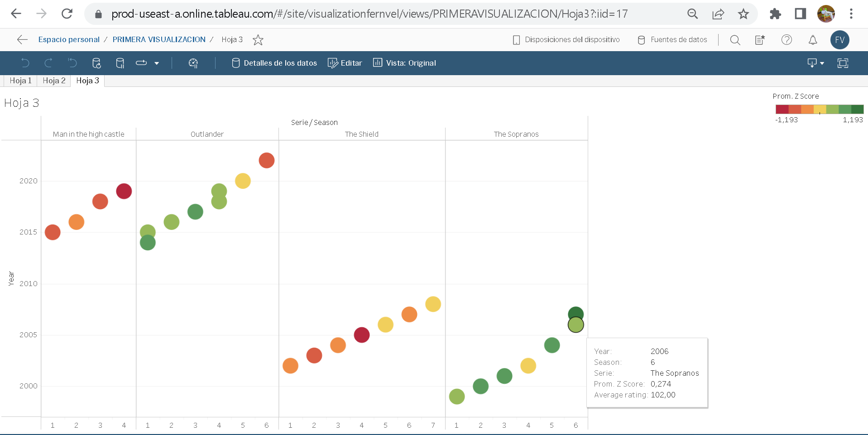Click the Pause data updates icon

click(x=120, y=63)
